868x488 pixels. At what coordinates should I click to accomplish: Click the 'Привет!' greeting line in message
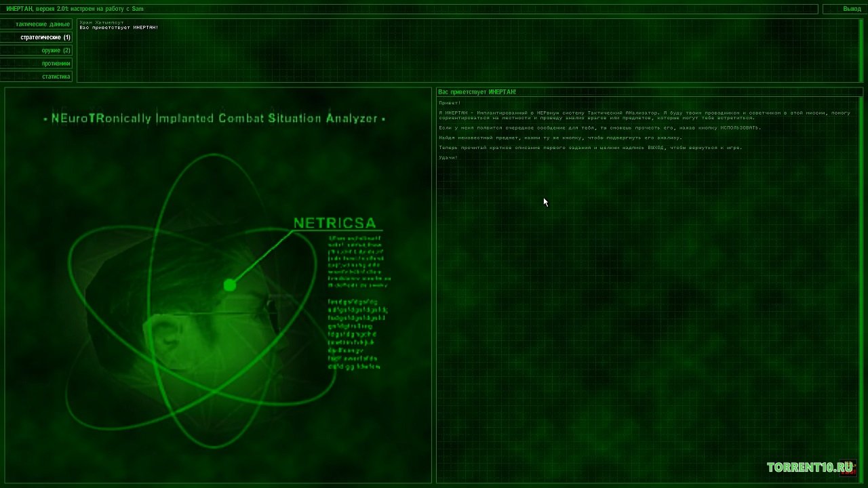[x=450, y=103]
